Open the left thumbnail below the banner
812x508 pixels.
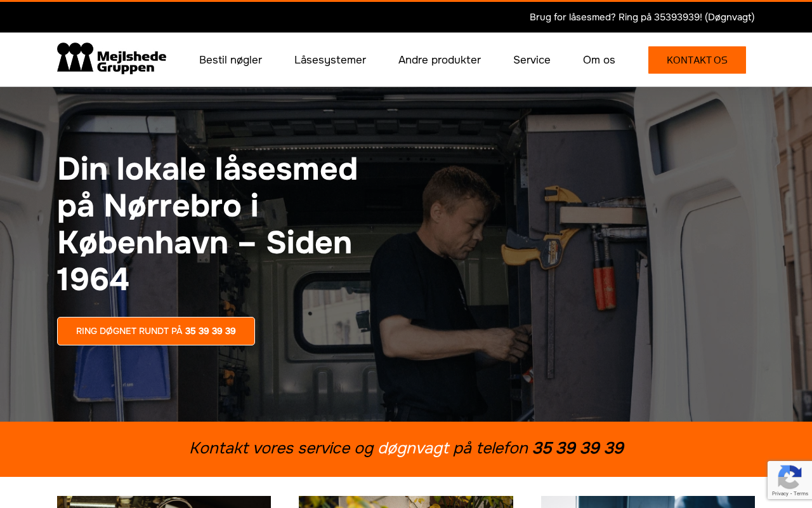pyautogui.click(x=164, y=502)
